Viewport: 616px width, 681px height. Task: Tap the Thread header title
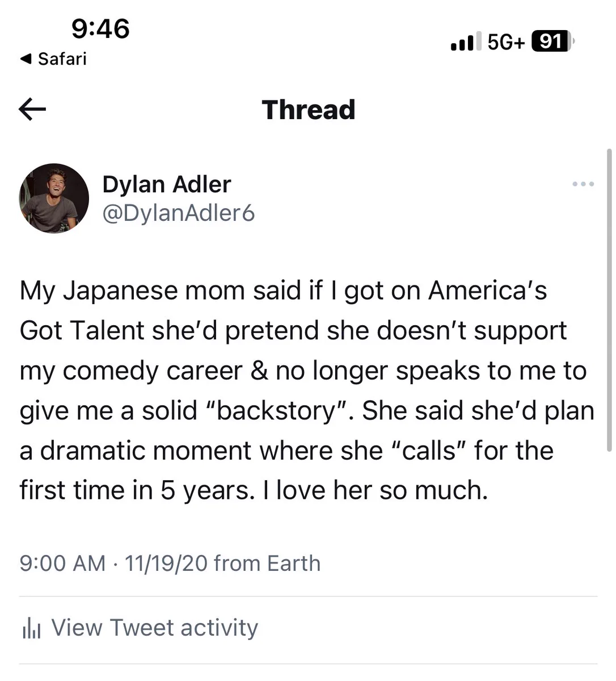coord(309,110)
